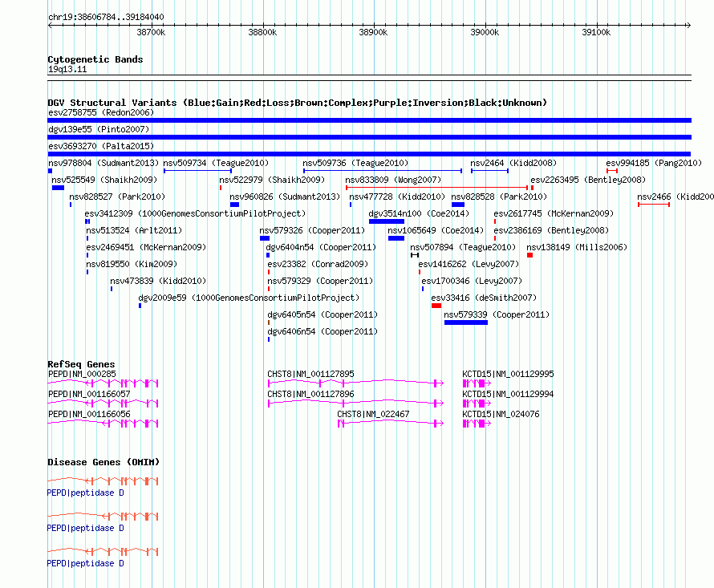Open nsv828528 (Park2010) variant label
This screenshot has width=714, height=588.
click(x=499, y=197)
